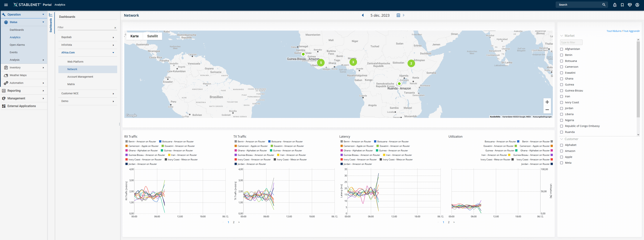The height and width of the screenshot is (240, 644).
Task: Open the bookmarks icon
Action: pos(622,5)
